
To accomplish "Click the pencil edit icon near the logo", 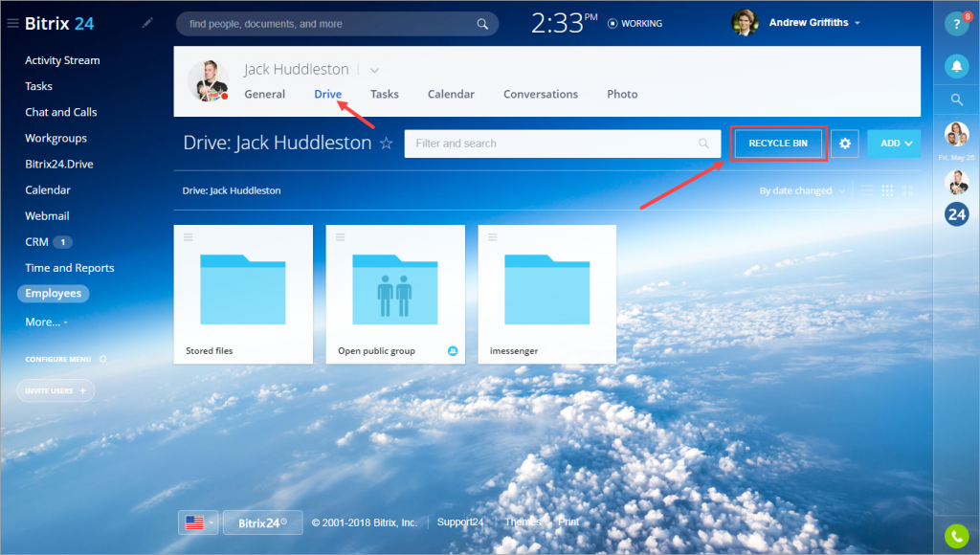I will pos(146,23).
